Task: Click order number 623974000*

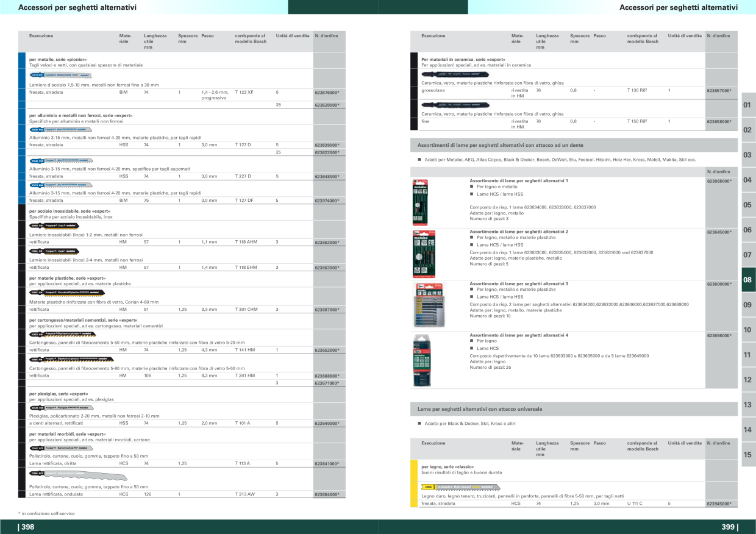Action: point(327,200)
